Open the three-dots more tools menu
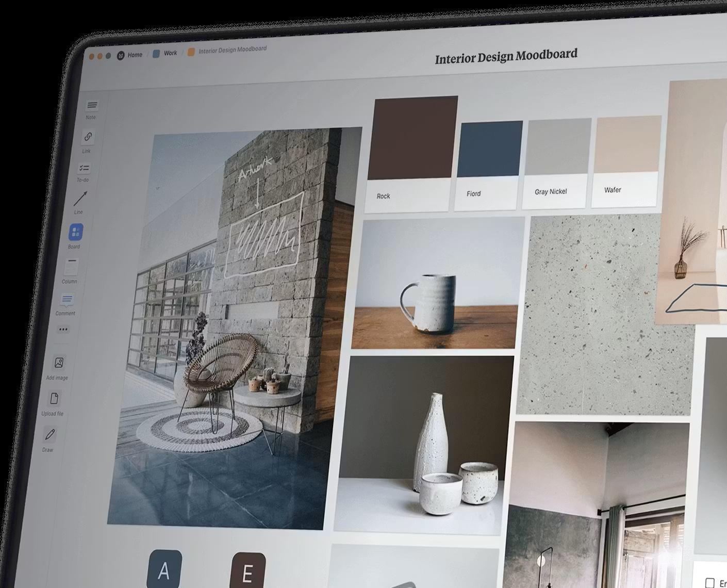The image size is (727, 588). click(63, 329)
